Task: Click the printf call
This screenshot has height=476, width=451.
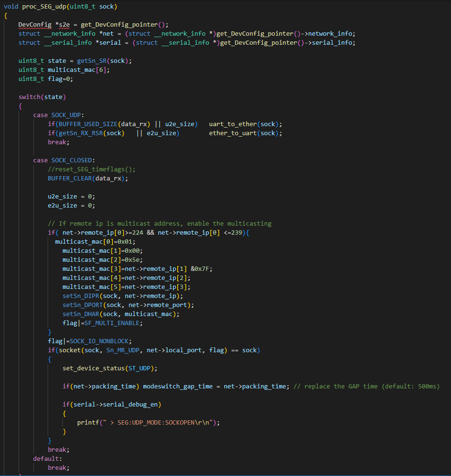Action: click(148, 423)
